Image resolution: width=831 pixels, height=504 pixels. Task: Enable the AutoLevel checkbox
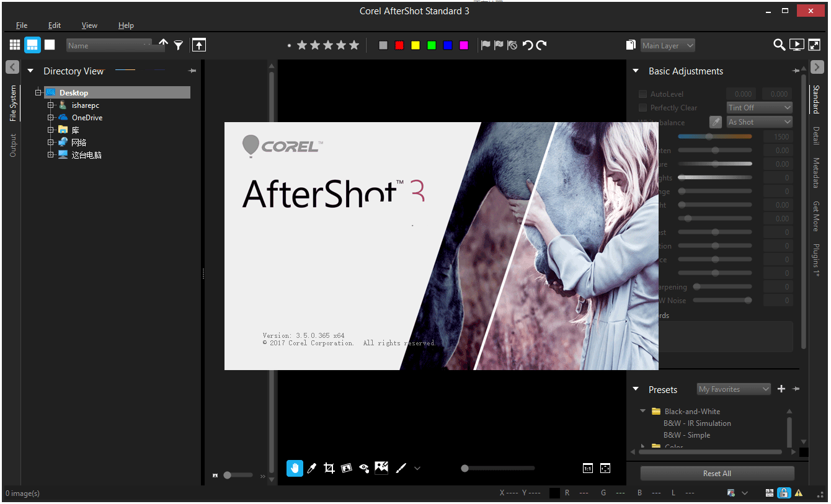tap(642, 94)
